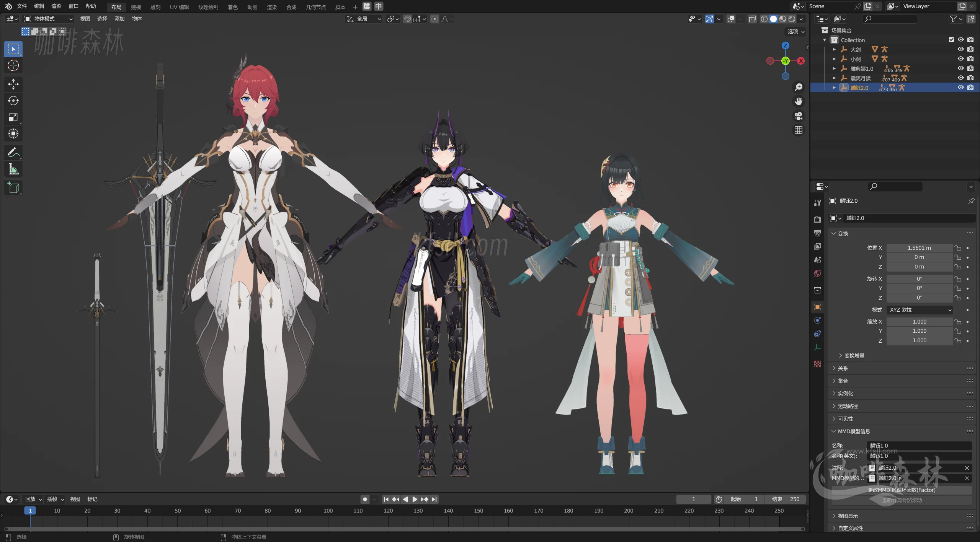Click the 结束 frame 250 field

[x=786, y=500]
